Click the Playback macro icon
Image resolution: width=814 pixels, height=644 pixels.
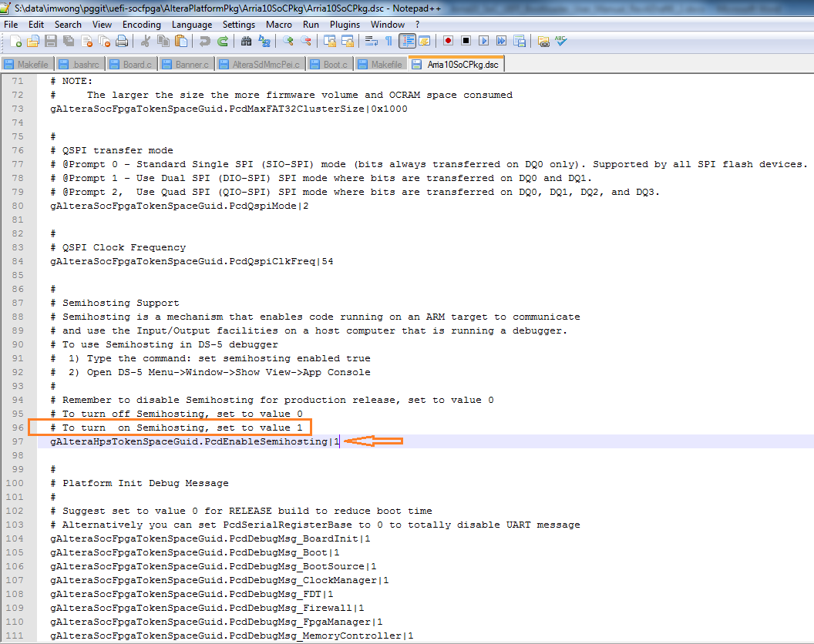[x=483, y=41]
